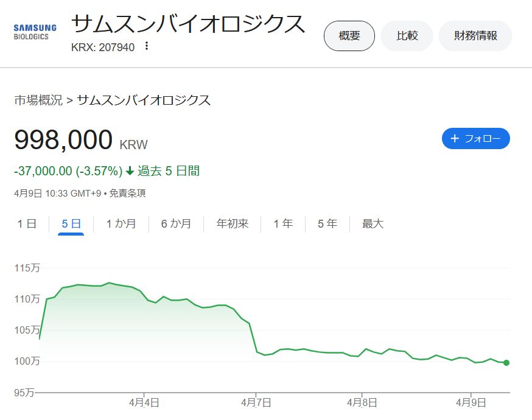Switch chart range to 1年

(x=283, y=224)
